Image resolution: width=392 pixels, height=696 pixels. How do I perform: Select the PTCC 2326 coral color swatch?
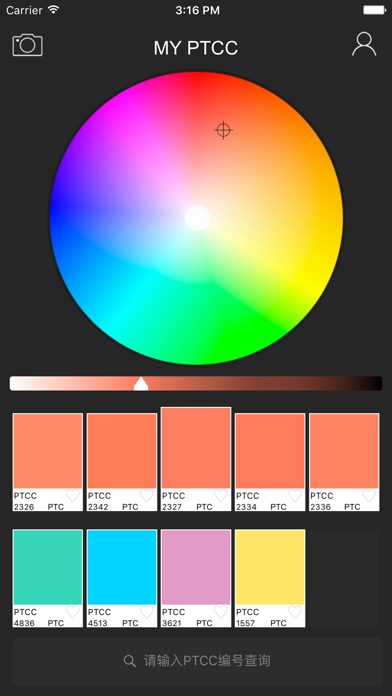coord(48,451)
